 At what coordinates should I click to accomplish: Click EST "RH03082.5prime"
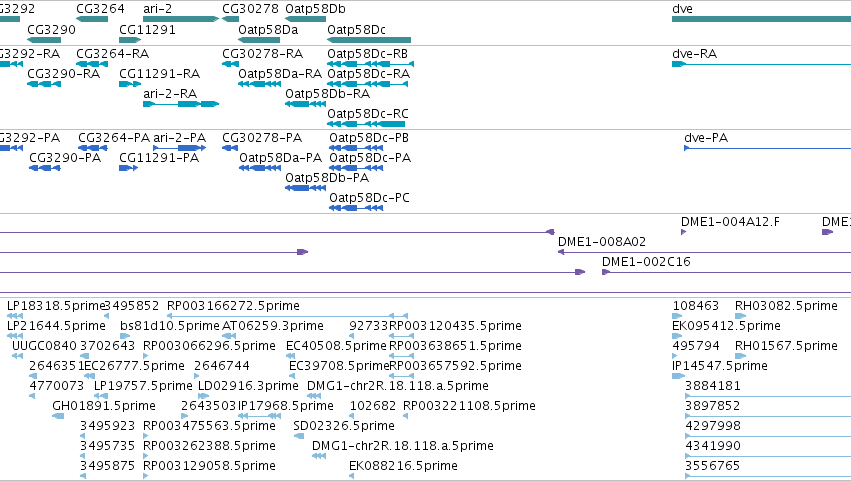786,306
